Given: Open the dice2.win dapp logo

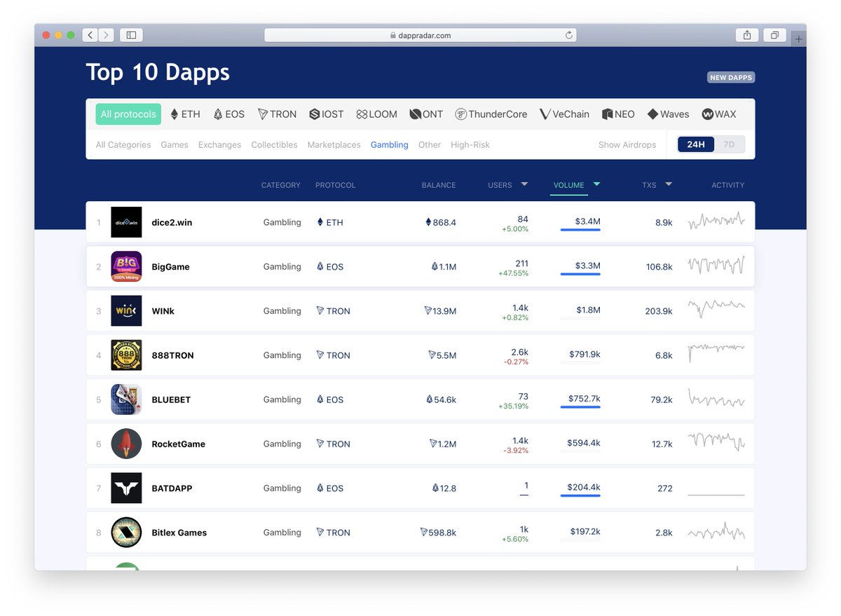Looking at the screenshot, I should coord(126,222).
